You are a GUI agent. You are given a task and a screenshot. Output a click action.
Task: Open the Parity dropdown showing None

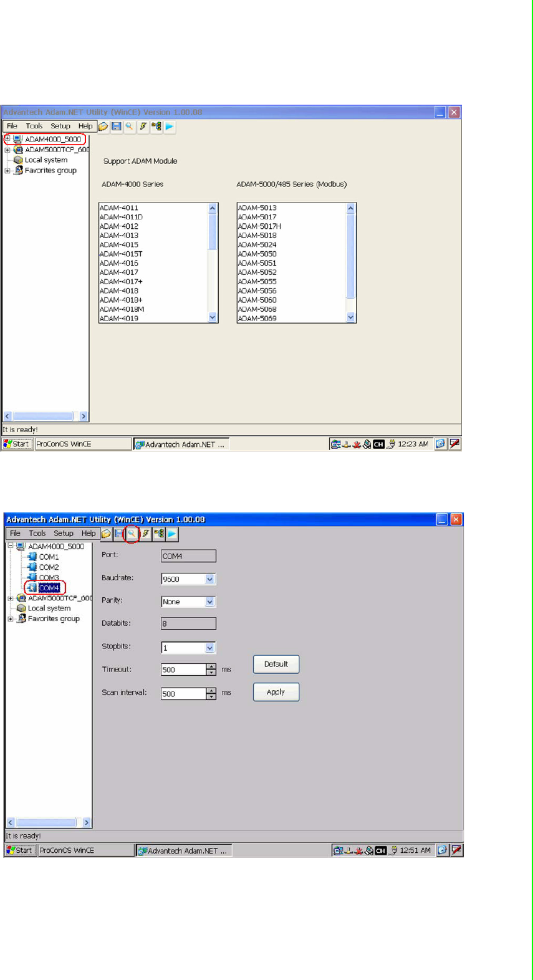tap(209, 602)
